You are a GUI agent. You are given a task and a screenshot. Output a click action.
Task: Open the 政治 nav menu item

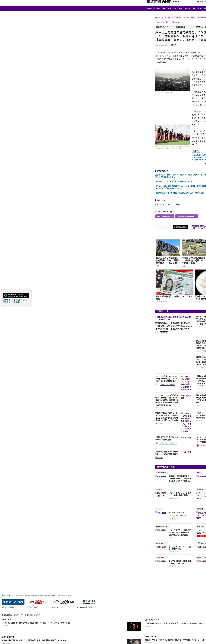point(175,8)
